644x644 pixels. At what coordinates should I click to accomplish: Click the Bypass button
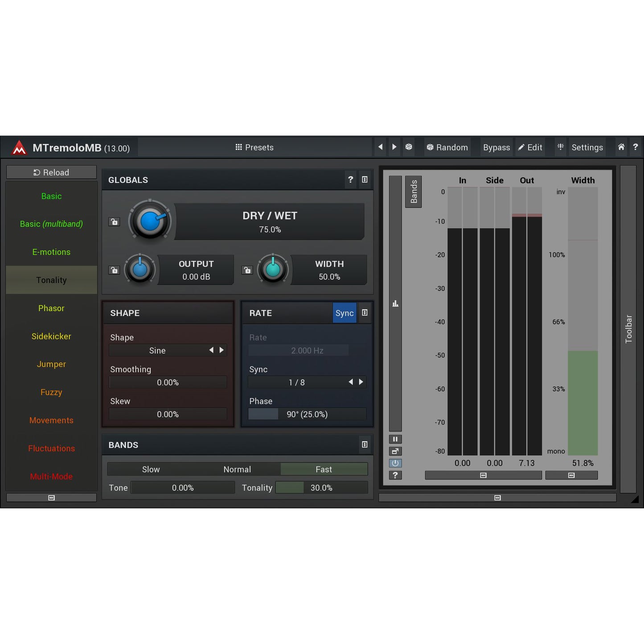496,147
